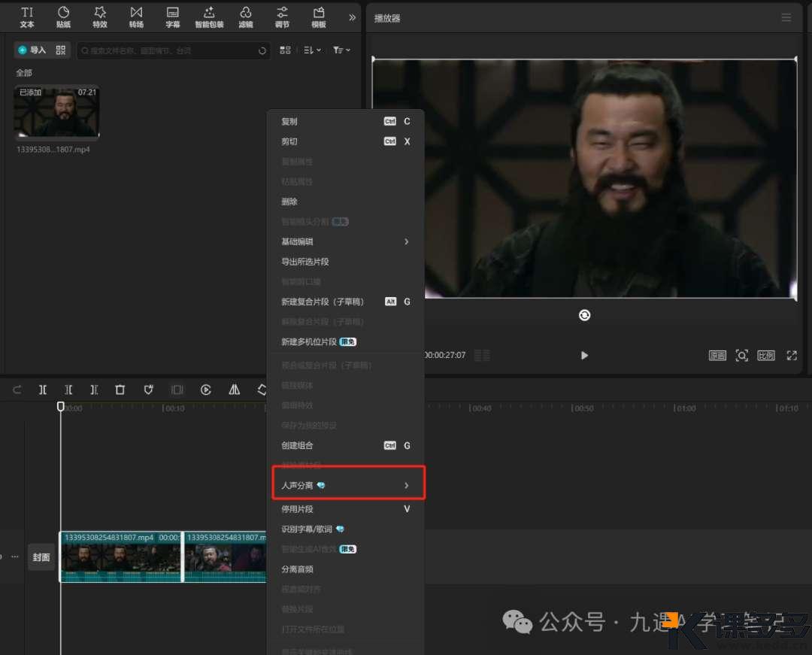Click the 导入 import button

[x=32, y=50]
